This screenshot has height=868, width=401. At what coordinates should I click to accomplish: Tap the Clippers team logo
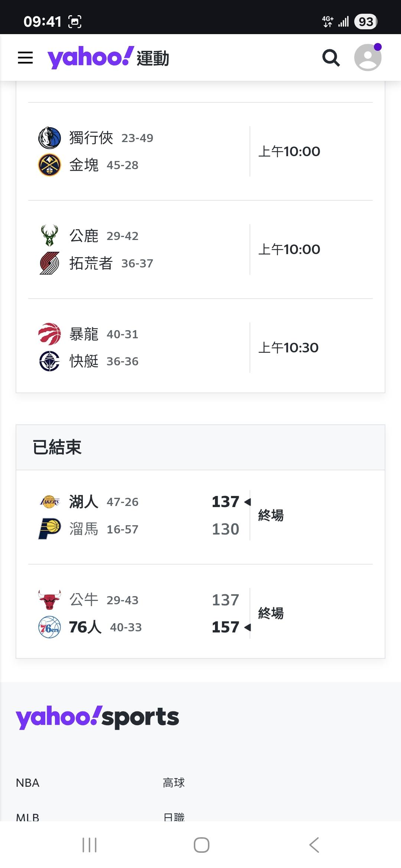pyautogui.click(x=49, y=361)
